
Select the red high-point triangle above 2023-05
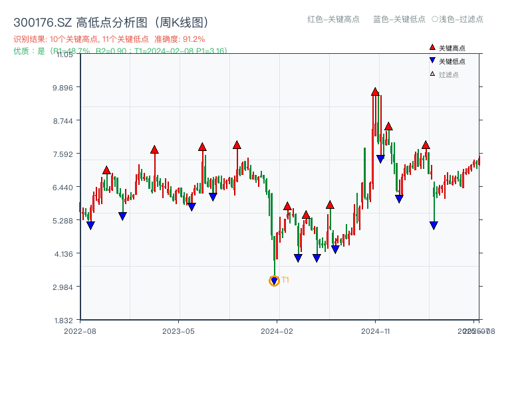[x=202, y=146]
